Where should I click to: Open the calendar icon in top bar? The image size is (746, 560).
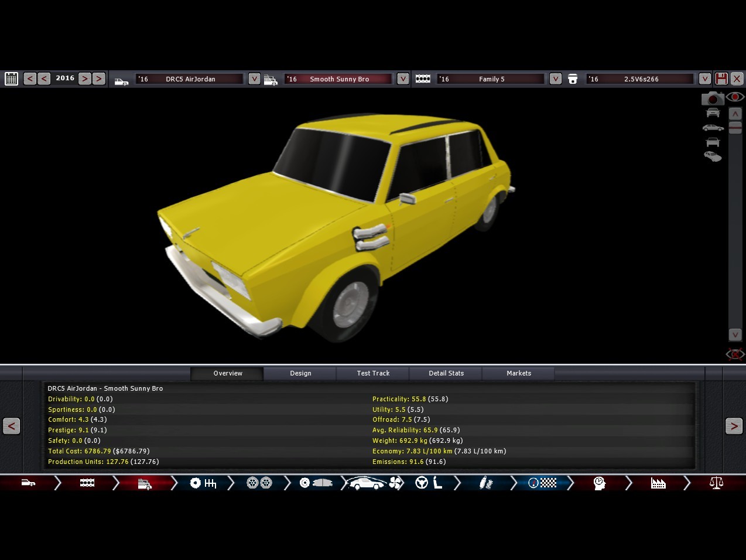(11, 78)
